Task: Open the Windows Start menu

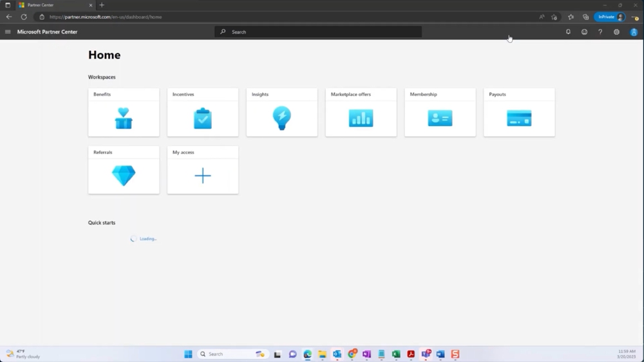Action: click(x=188, y=354)
